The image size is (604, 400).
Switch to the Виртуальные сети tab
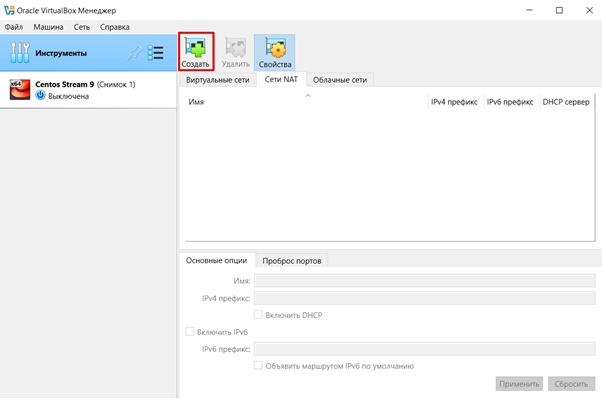coord(217,79)
